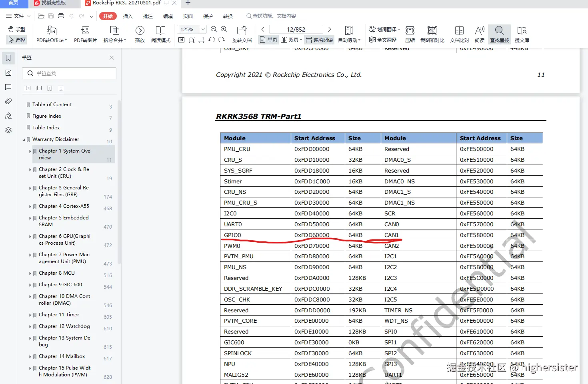Show the attachments panel via paperclip icon
This screenshot has height=384, width=588.
(x=8, y=101)
